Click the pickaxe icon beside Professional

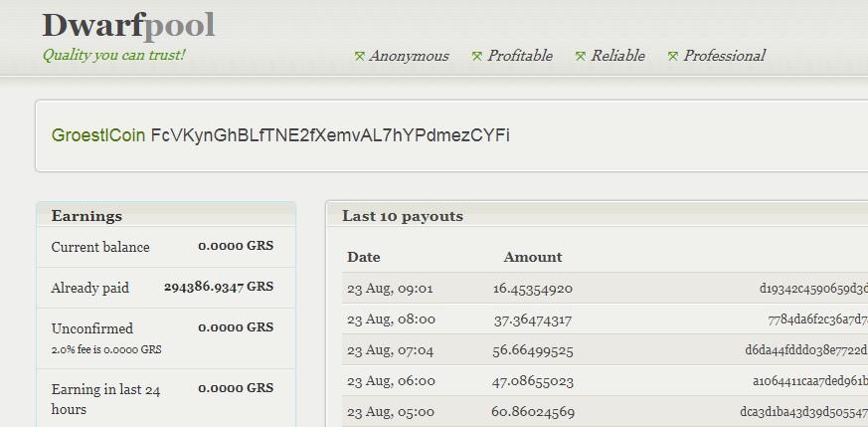pos(673,57)
